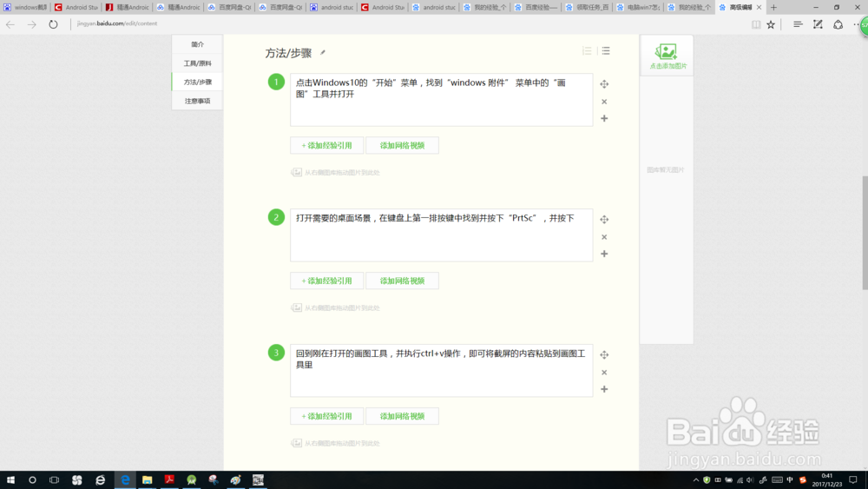Show hidden tray icons chevron
The image size is (868, 489).
(696, 480)
